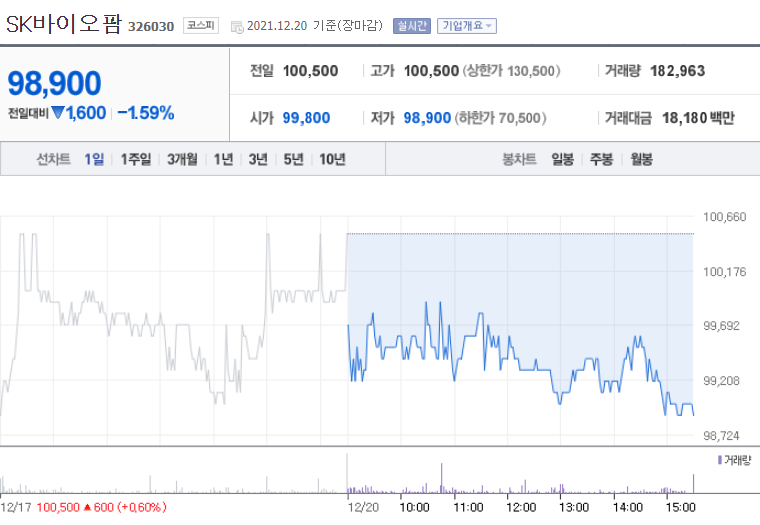
Task: Click the 13:00 time axis label
Action: coord(574,508)
